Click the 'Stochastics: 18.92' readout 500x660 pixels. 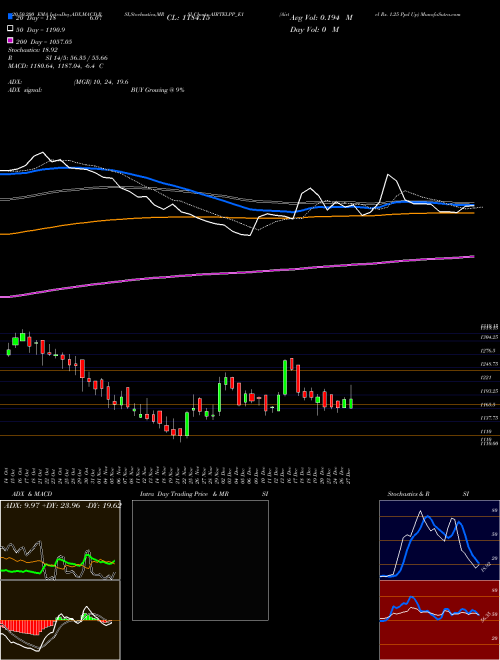[x=33, y=50]
